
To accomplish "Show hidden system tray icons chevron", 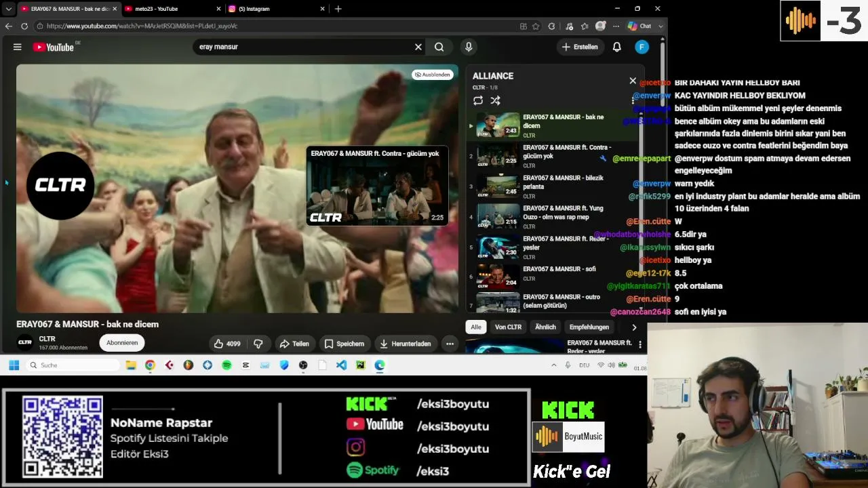I will click(x=554, y=365).
